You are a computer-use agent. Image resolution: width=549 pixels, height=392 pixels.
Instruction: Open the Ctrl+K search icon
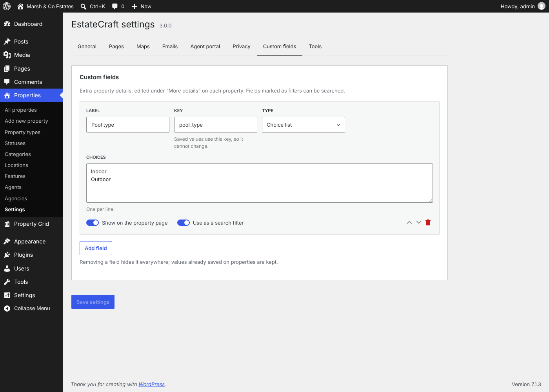[x=84, y=6]
